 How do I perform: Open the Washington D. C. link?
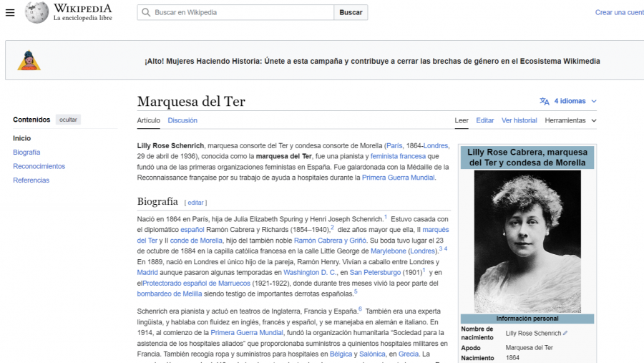(310, 273)
